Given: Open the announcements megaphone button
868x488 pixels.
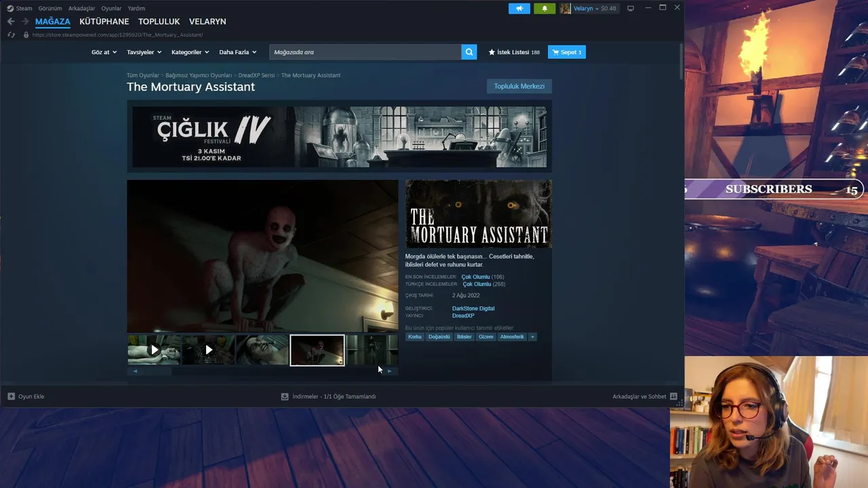Looking at the screenshot, I should pos(519,8).
